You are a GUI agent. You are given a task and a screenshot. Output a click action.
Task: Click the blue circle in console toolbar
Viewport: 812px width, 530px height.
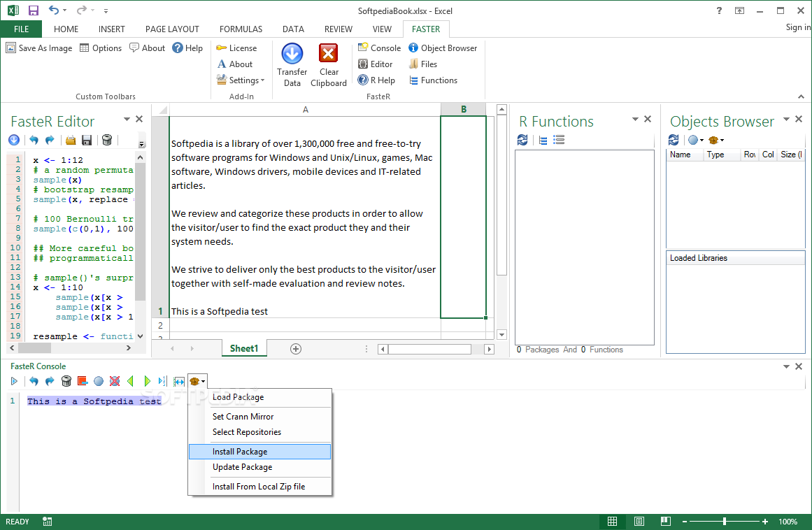tap(99, 382)
